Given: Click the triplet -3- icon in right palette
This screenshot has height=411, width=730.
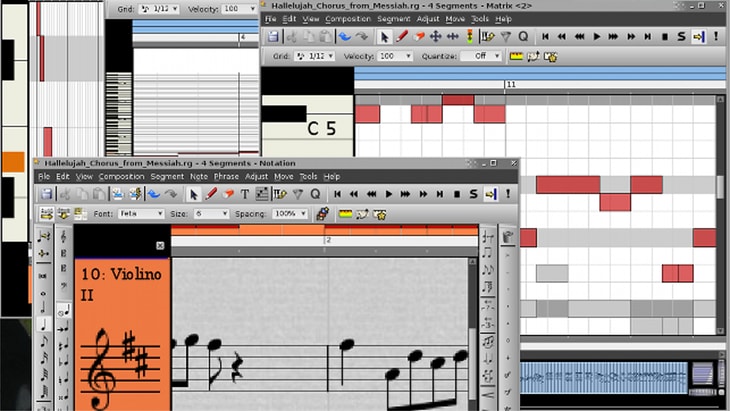Looking at the screenshot, I should pyautogui.click(x=487, y=323).
